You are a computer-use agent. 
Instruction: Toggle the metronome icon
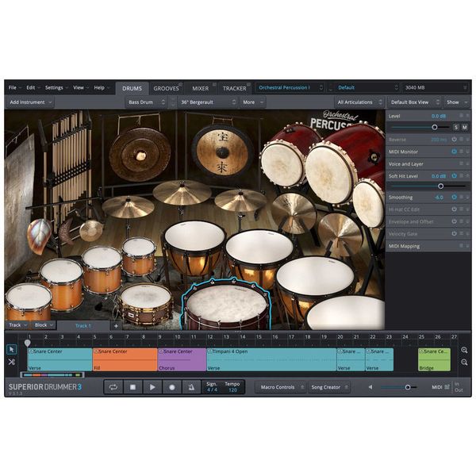191,387
